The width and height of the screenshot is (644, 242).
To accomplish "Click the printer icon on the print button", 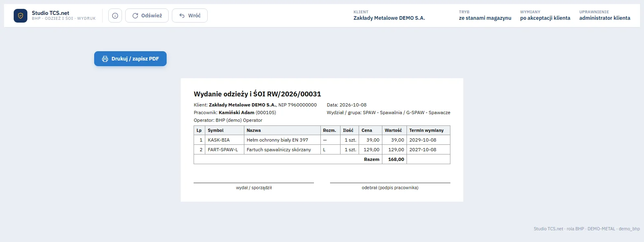I will 105,59.
